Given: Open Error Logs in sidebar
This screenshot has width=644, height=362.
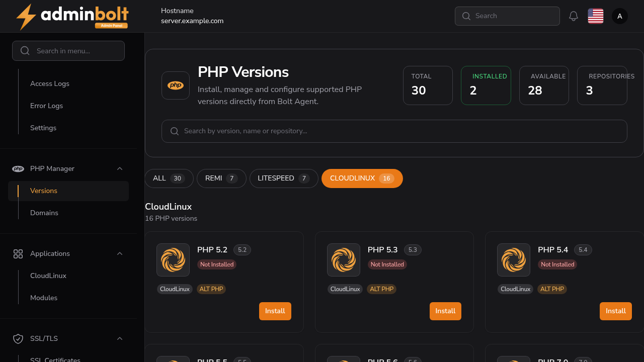Looking at the screenshot, I should (x=46, y=106).
